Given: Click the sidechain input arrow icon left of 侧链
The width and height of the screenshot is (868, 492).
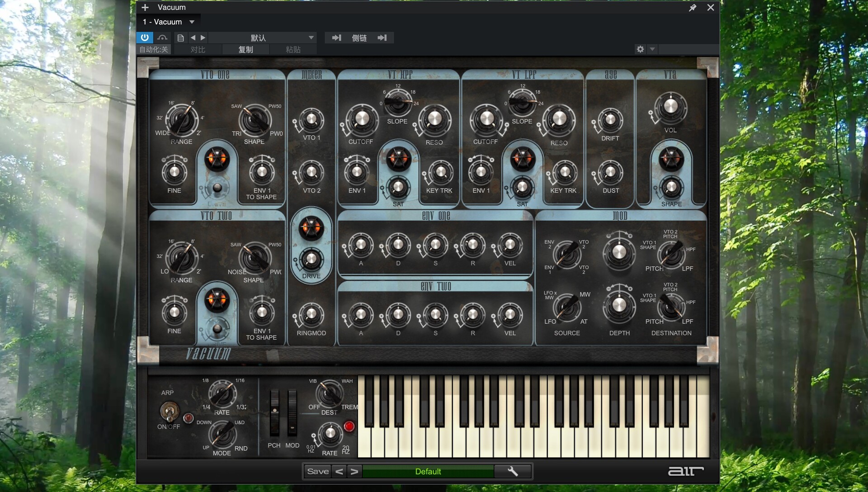Looking at the screenshot, I should 336,38.
